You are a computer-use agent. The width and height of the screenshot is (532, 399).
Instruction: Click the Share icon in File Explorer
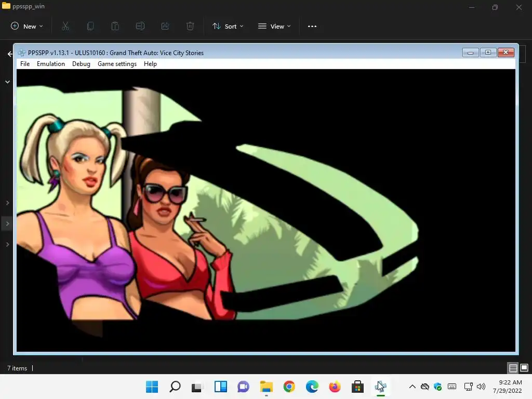point(165,26)
